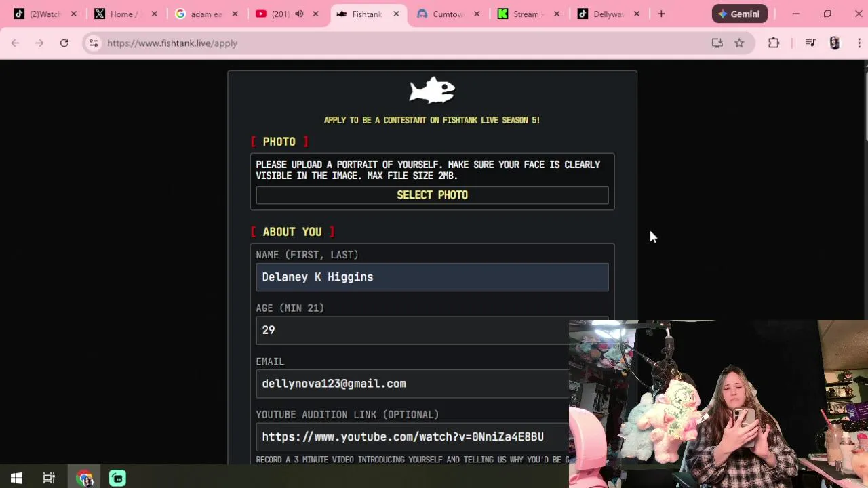This screenshot has width=868, height=488.
Task: Reload the Fishtank apply page
Action: 64,43
